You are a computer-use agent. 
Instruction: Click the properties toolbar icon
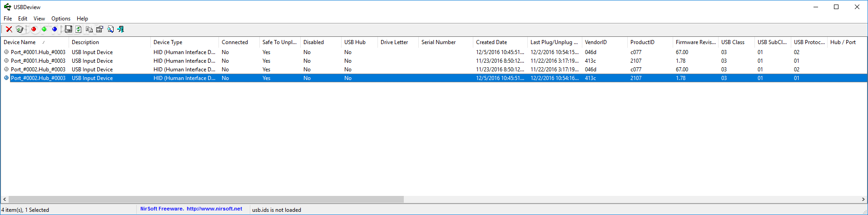(99, 29)
